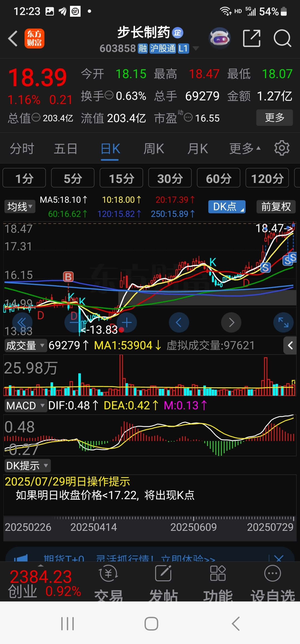
Task: Select the 5分 period button
Action: (x=73, y=178)
